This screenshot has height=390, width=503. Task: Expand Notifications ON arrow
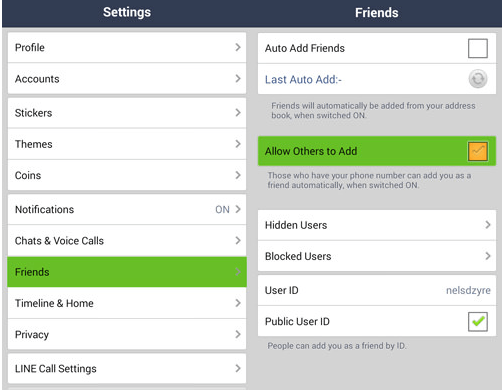coord(238,209)
